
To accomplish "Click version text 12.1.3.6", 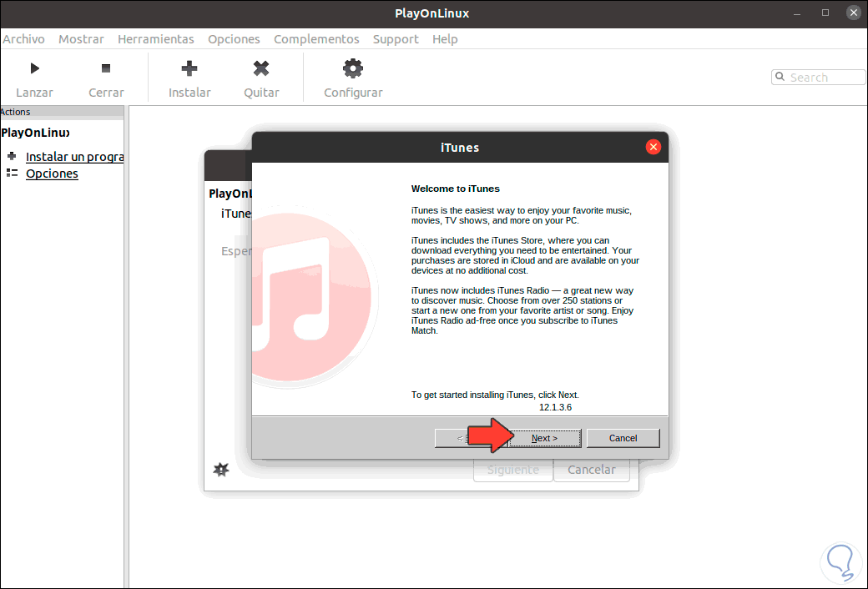I will coord(555,407).
